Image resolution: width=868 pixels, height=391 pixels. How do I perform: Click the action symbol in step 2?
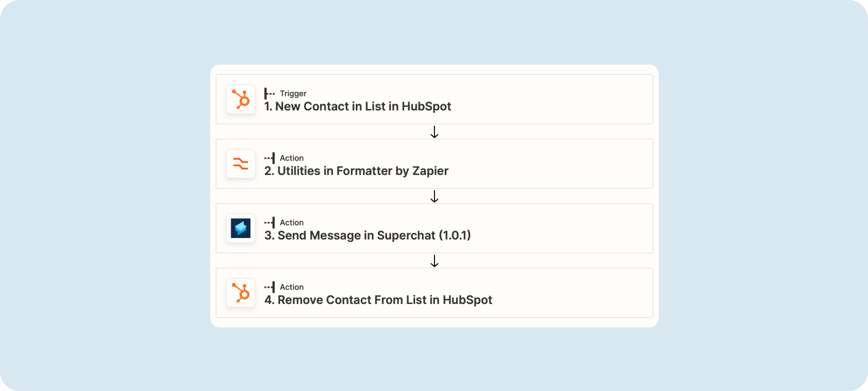click(269, 158)
